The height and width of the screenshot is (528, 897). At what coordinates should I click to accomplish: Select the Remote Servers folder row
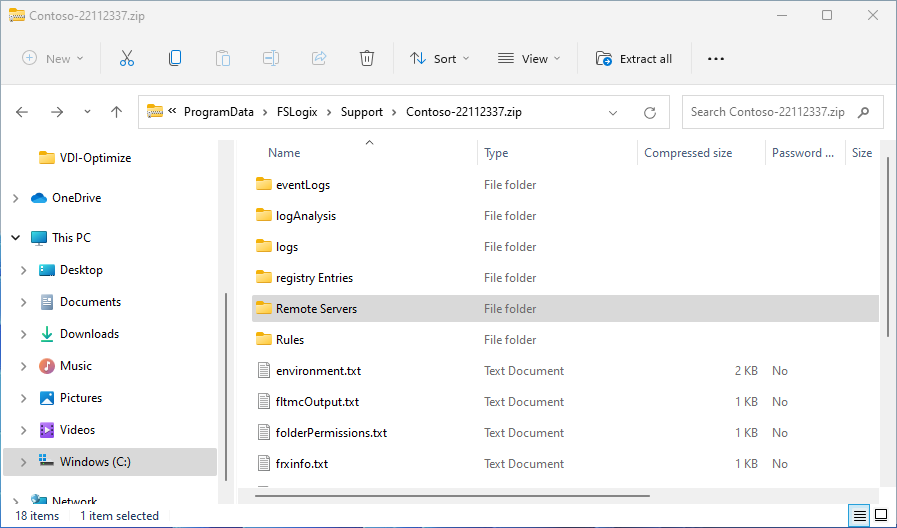565,308
